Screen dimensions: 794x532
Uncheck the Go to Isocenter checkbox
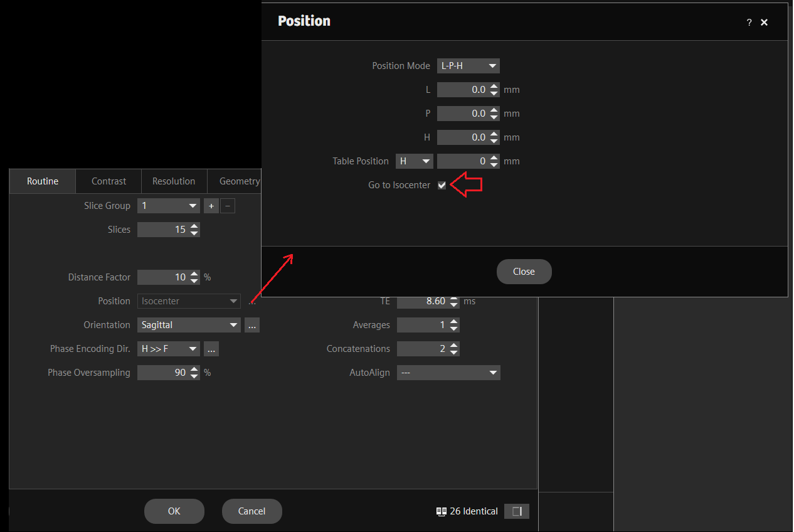tap(442, 185)
